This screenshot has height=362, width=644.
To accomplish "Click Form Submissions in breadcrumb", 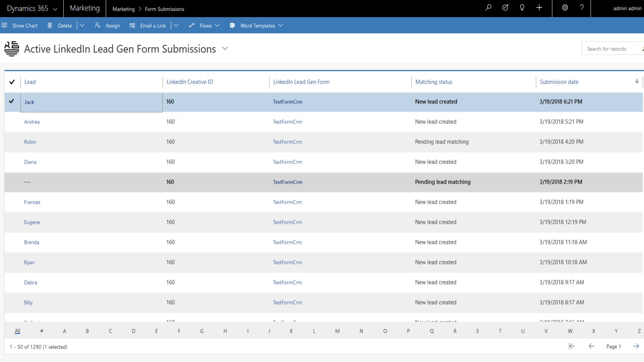I will [x=164, y=9].
